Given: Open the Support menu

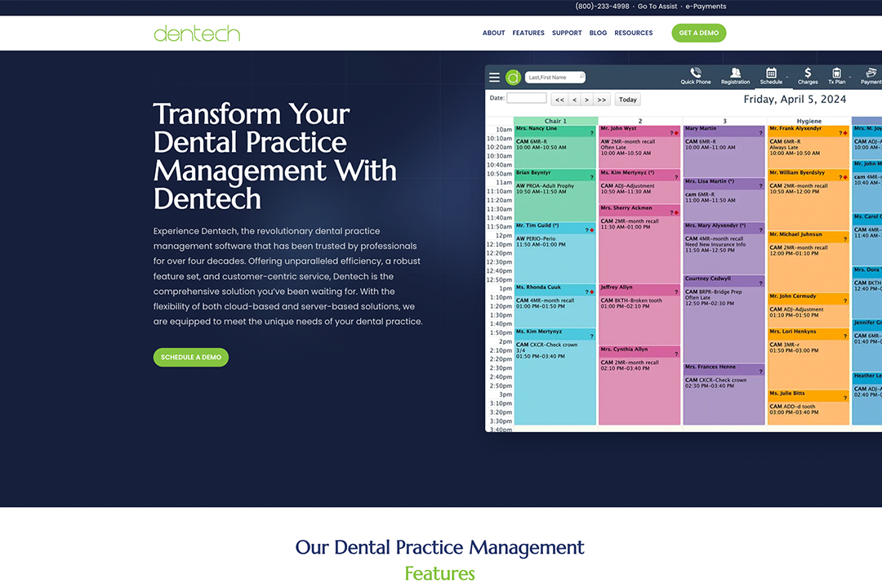Looking at the screenshot, I should (567, 33).
